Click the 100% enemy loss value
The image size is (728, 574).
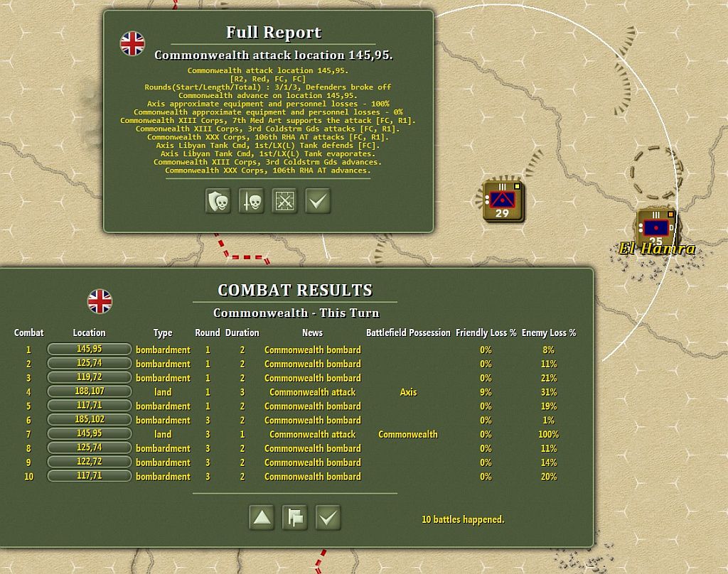click(549, 434)
